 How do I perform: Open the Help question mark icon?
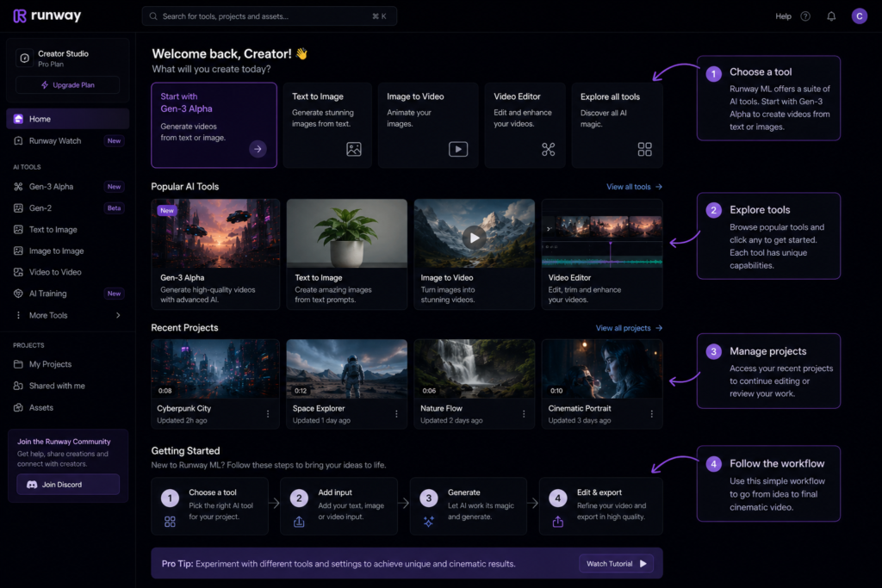(805, 16)
